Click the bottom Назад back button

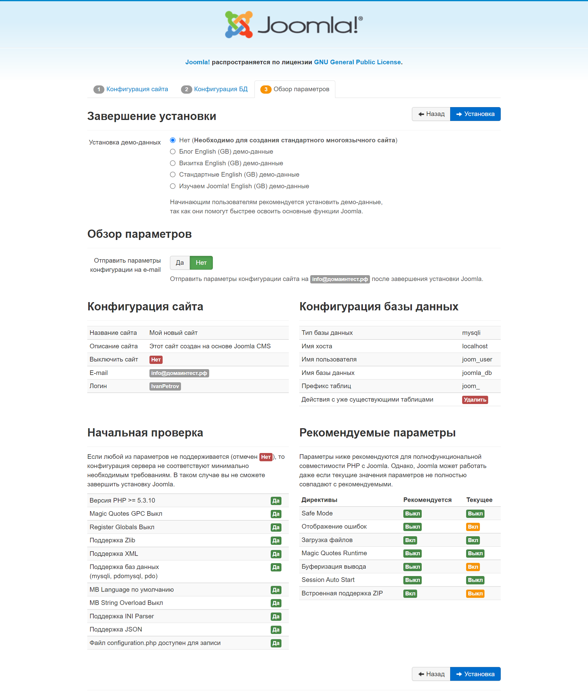coord(431,674)
